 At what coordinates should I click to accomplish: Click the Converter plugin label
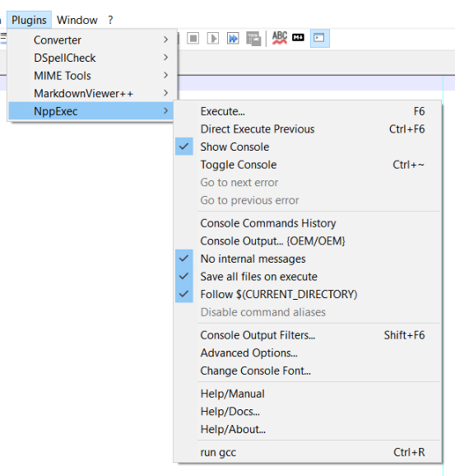pos(58,40)
